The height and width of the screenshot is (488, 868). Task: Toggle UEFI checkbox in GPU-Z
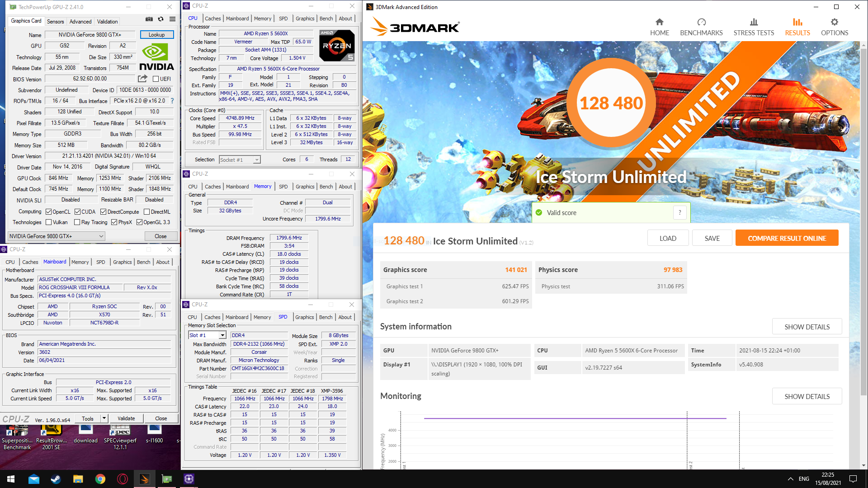156,79
